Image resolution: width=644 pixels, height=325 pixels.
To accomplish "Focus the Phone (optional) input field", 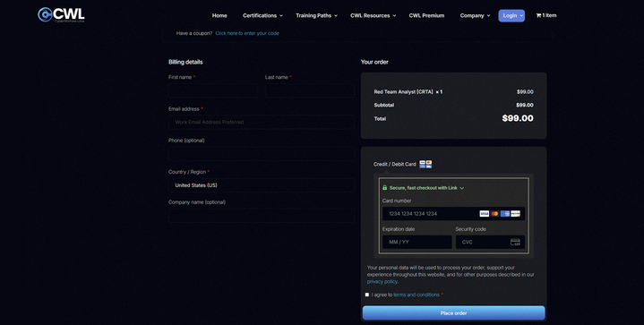I will click(x=262, y=154).
